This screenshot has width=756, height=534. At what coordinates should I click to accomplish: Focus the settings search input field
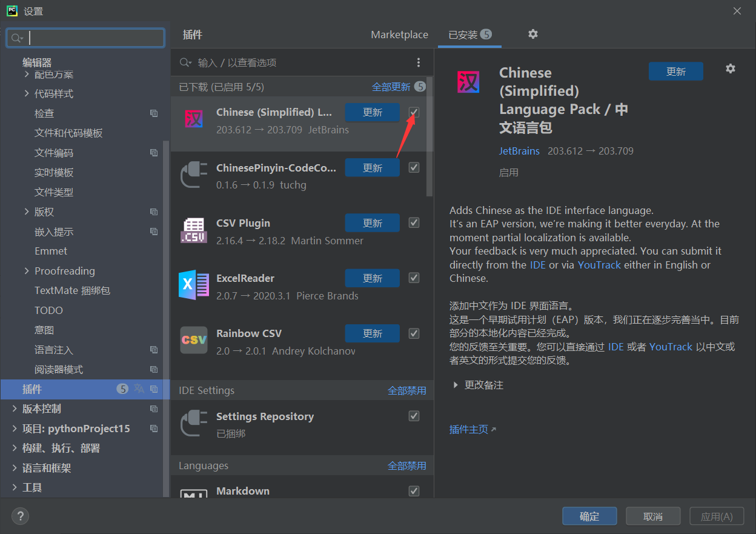point(85,38)
